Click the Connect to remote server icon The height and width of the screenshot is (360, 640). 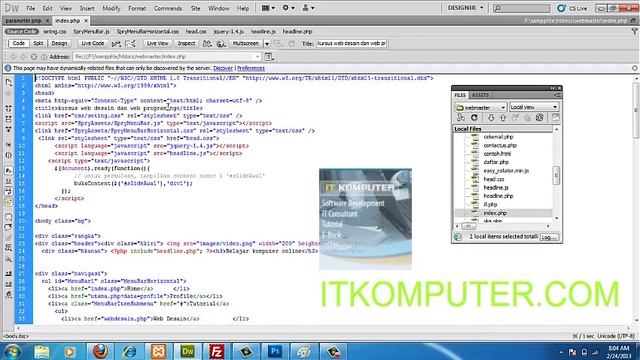[x=461, y=118]
